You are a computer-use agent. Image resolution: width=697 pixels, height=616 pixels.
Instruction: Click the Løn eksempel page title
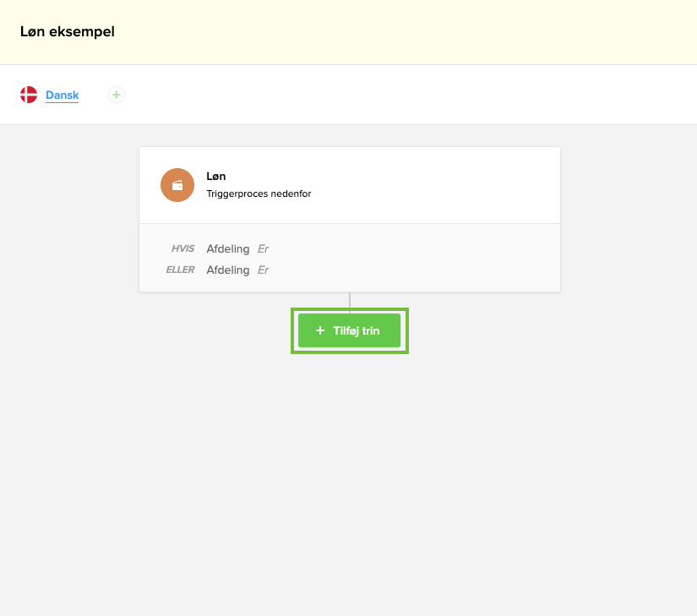[68, 32]
